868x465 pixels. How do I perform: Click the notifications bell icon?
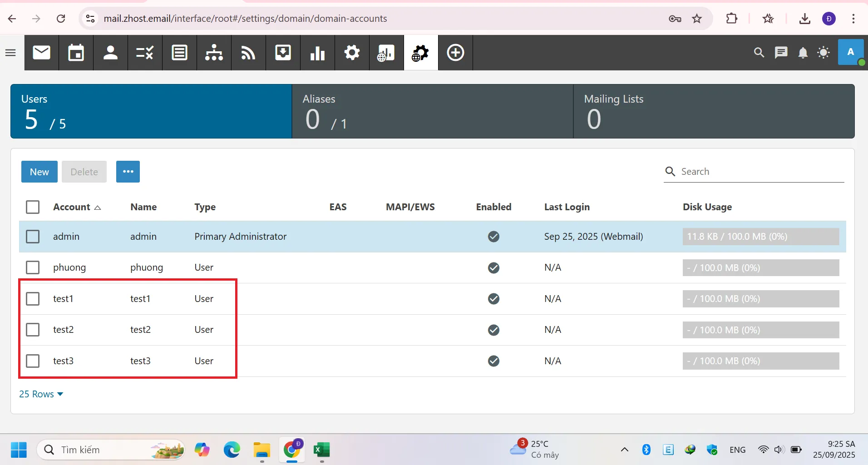(803, 53)
